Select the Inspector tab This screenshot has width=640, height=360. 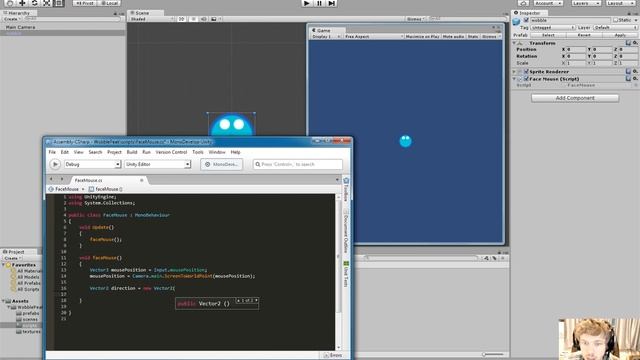pyautogui.click(x=529, y=13)
